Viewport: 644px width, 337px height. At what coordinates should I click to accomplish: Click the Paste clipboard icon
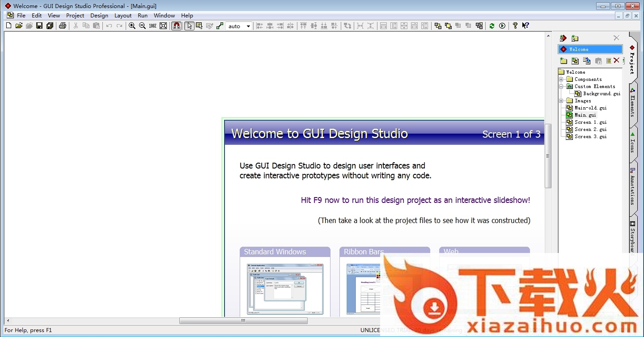click(96, 26)
